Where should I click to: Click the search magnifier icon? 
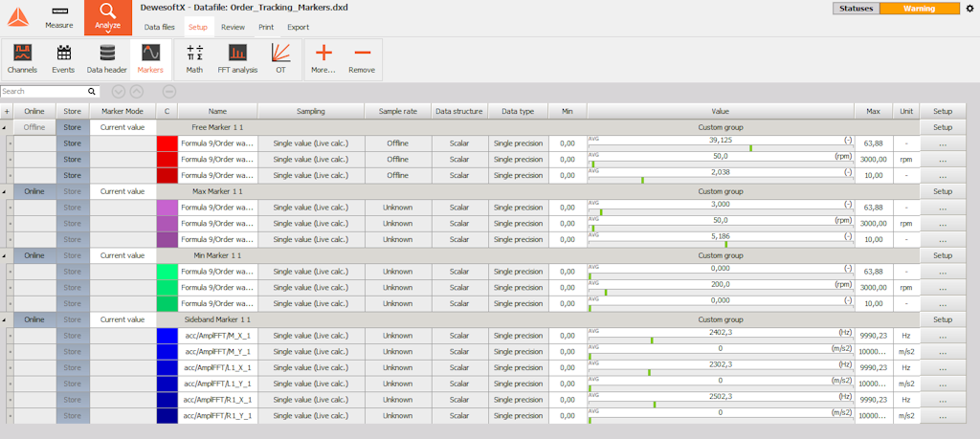(x=91, y=91)
